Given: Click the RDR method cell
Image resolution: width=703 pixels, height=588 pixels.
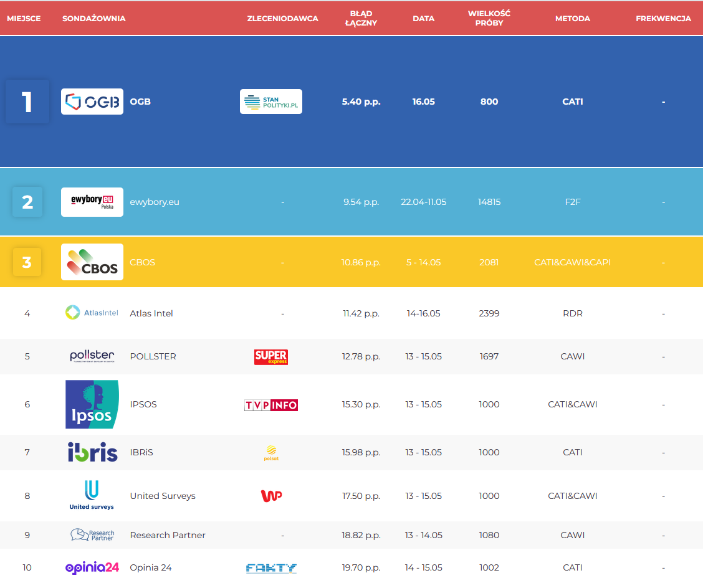Looking at the screenshot, I should tap(573, 313).
